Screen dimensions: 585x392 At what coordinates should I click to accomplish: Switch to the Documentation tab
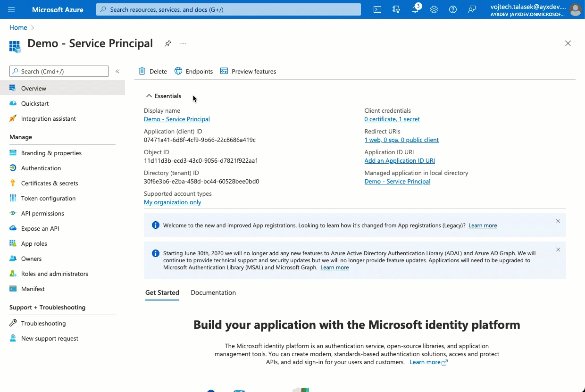pyautogui.click(x=213, y=292)
